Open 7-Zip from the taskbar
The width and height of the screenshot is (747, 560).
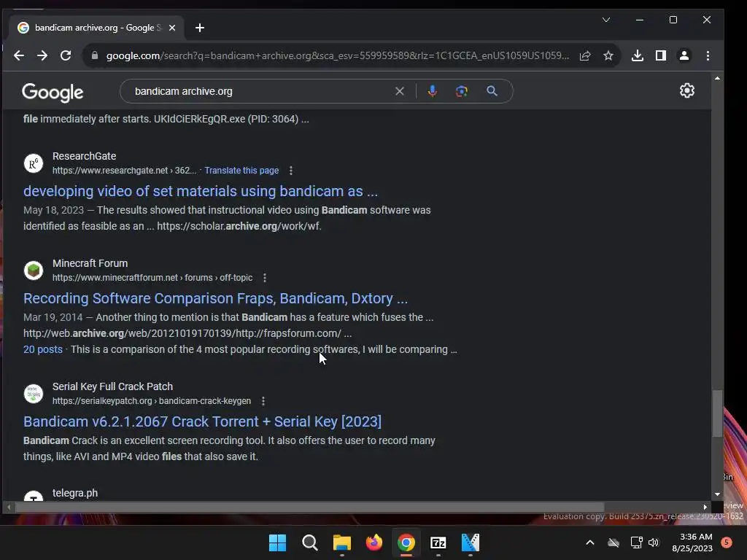coord(438,542)
